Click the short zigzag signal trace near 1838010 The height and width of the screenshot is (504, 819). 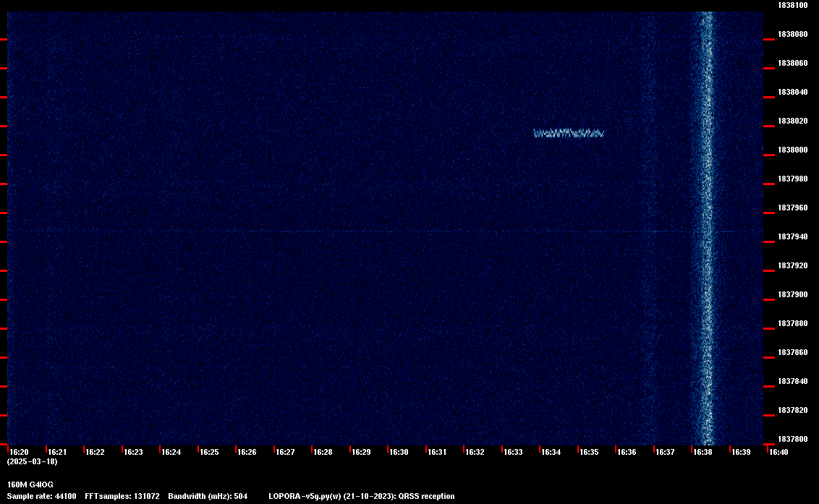coord(569,133)
